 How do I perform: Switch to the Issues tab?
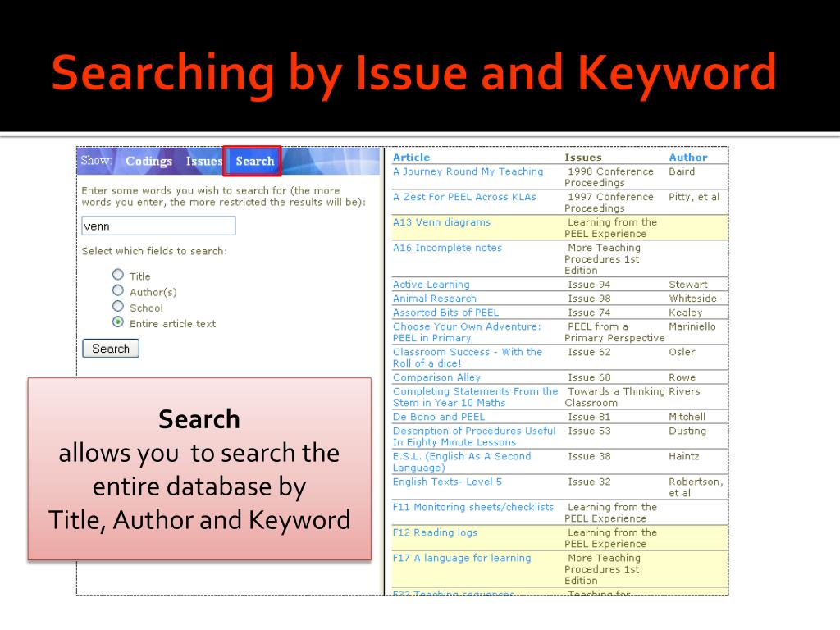click(x=203, y=161)
